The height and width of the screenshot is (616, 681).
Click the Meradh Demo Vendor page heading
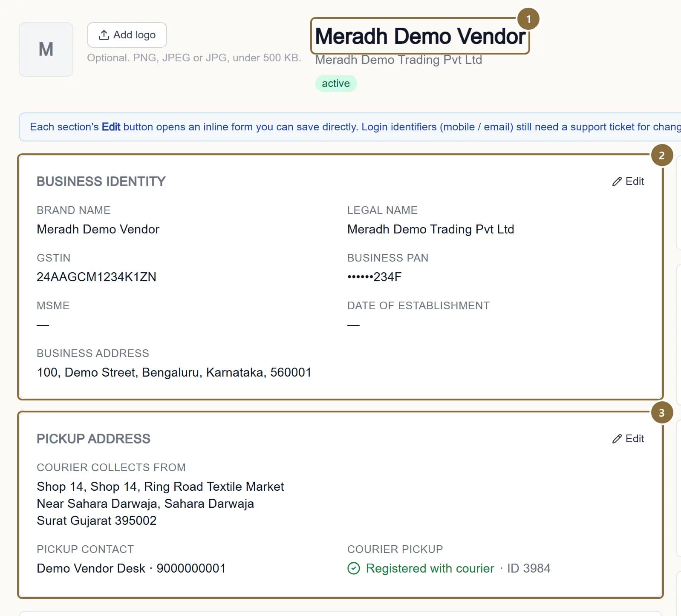point(420,36)
